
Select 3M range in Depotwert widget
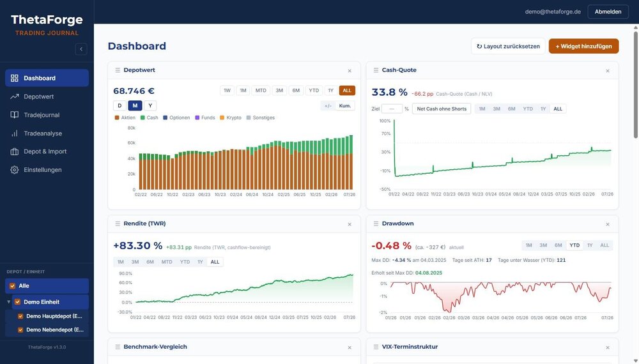point(279,91)
